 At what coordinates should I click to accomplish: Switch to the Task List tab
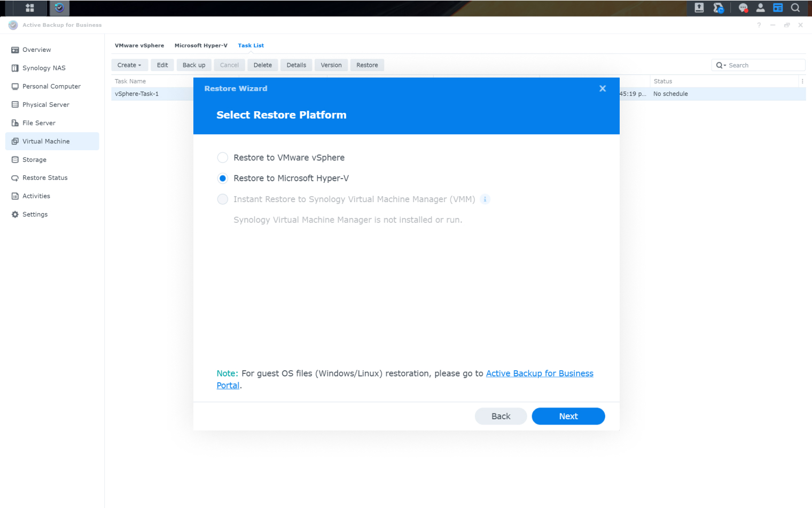(251, 45)
